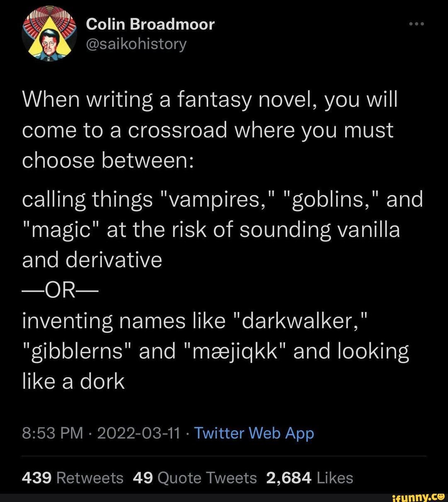Open the three-dot more options menu
The height and width of the screenshot is (502, 448).
coord(416,24)
